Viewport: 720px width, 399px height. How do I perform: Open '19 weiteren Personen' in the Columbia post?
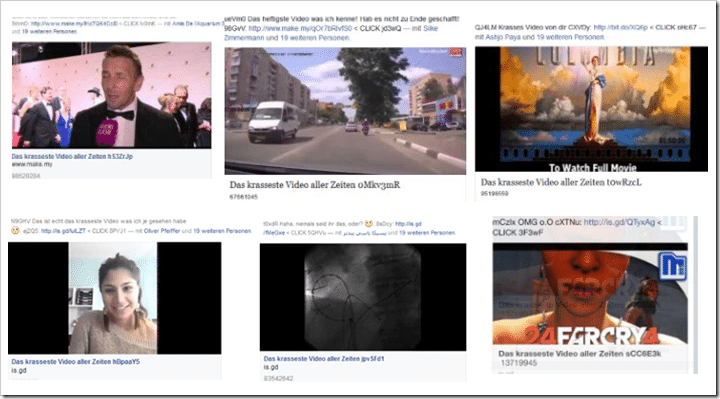point(570,37)
